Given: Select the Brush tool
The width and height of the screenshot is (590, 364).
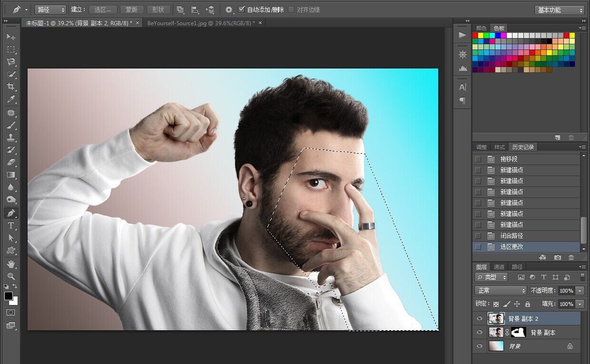Looking at the screenshot, I should click(x=11, y=126).
